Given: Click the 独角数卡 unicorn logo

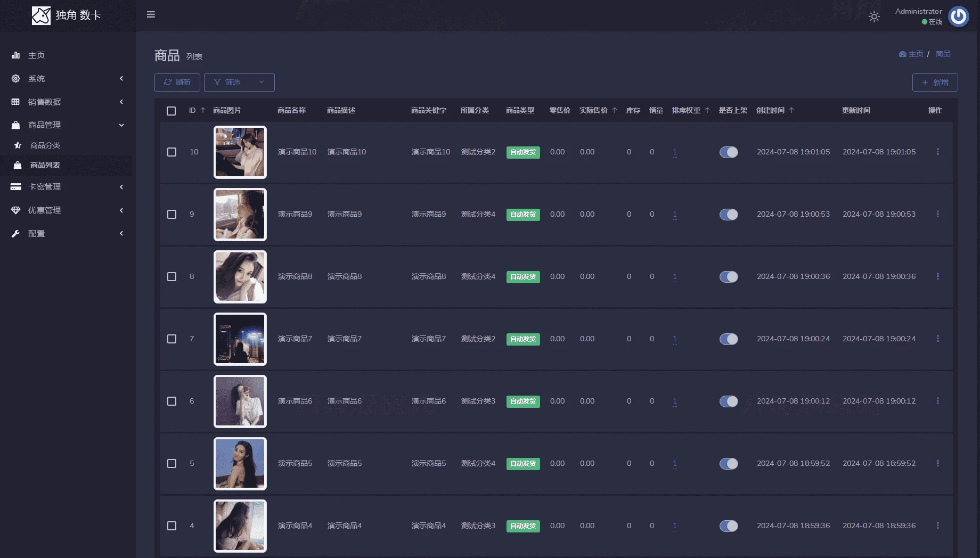Looking at the screenshot, I should point(41,15).
